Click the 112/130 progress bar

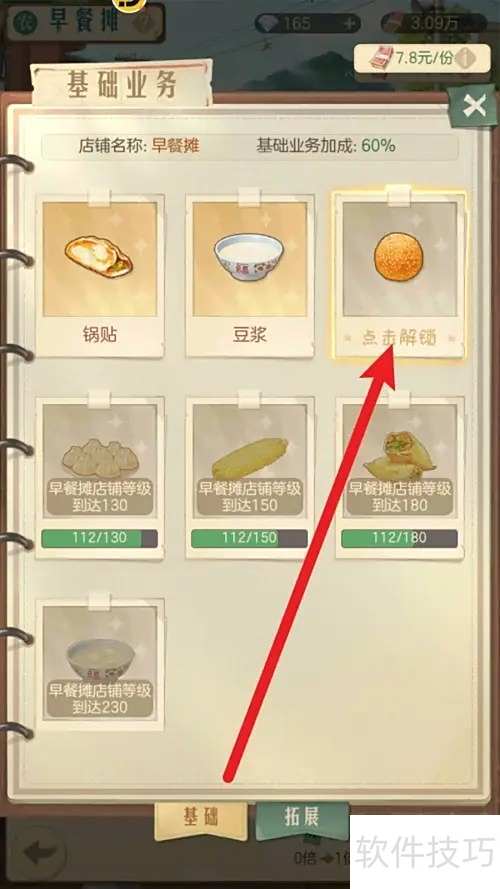point(100,539)
